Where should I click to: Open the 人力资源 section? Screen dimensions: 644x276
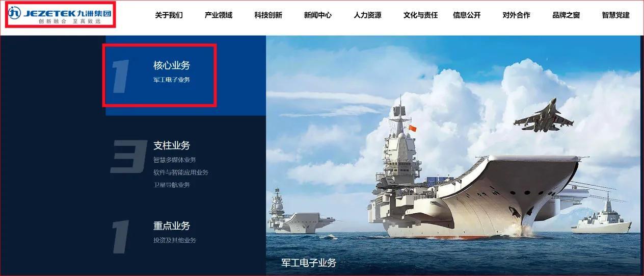[367, 15]
